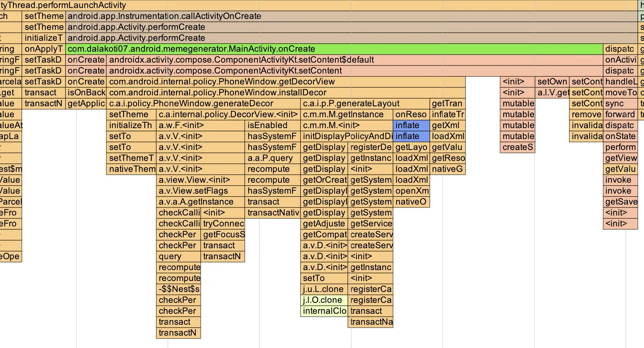
Task: Click the tryConnec frame
Action: 223,224
